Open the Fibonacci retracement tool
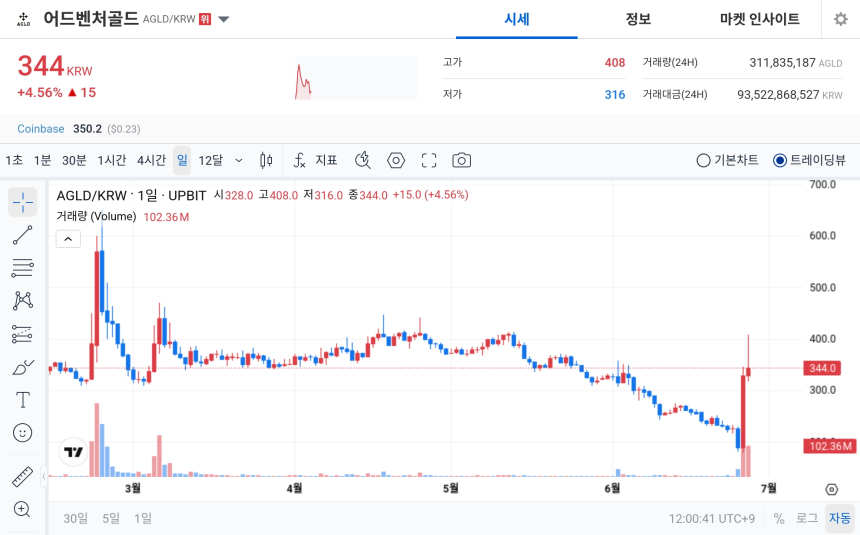 (22, 268)
